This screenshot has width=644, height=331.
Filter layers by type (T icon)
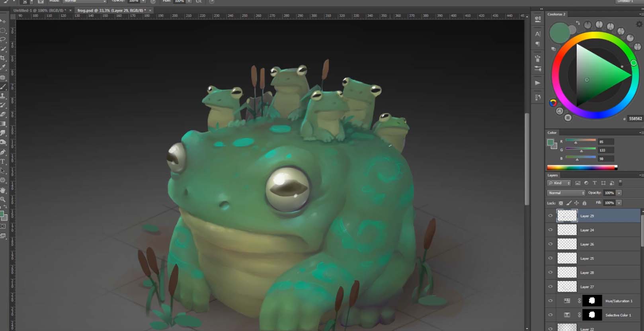pyautogui.click(x=595, y=183)
